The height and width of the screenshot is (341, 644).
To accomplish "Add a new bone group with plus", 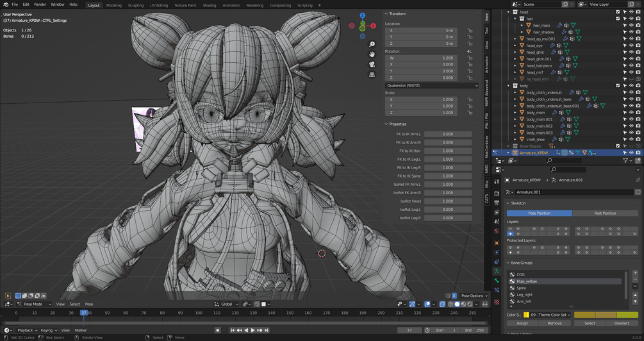I will pos(635,274).
